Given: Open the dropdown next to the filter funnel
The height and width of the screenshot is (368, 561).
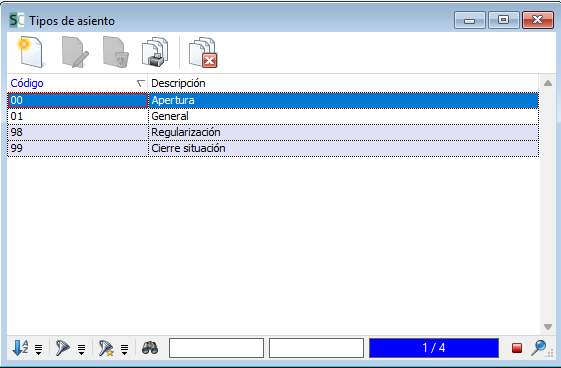Looking at the screenshot, I should (x=82, y=349).
